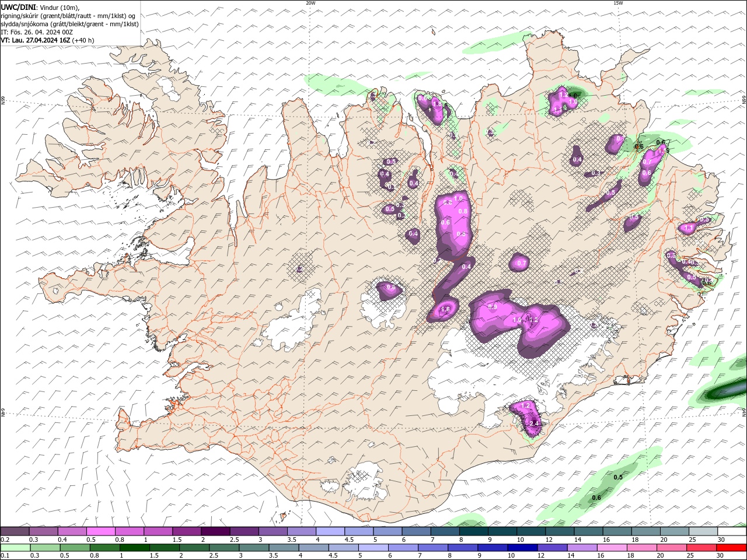
Task: Click dark purple upper swatch labeled 2
Action: (x=215, y=531)
